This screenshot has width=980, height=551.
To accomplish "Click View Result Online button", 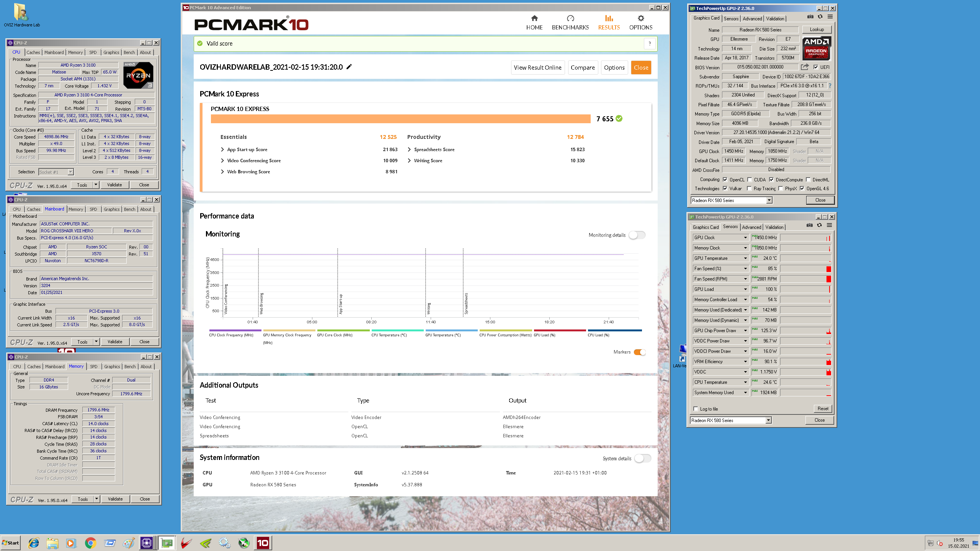I will [537, 68].
